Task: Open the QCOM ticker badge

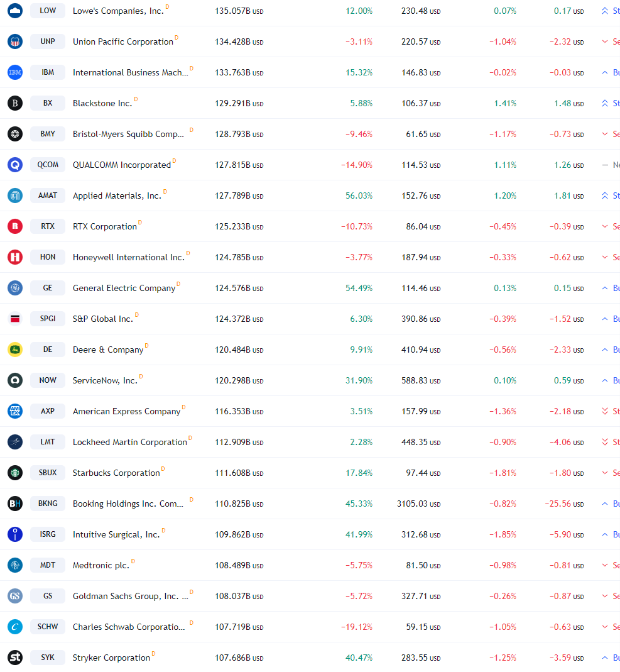Action: tap(48, 165)
